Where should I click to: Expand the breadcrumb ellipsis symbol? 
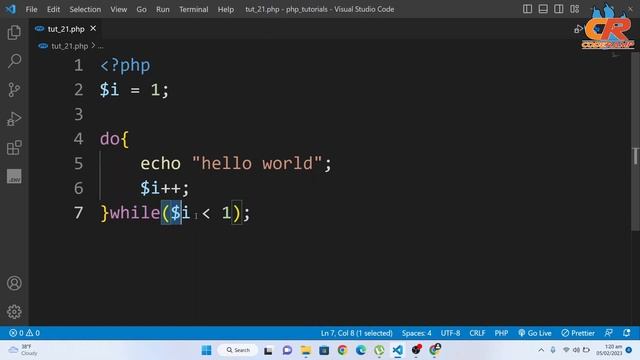click(100, 46)
